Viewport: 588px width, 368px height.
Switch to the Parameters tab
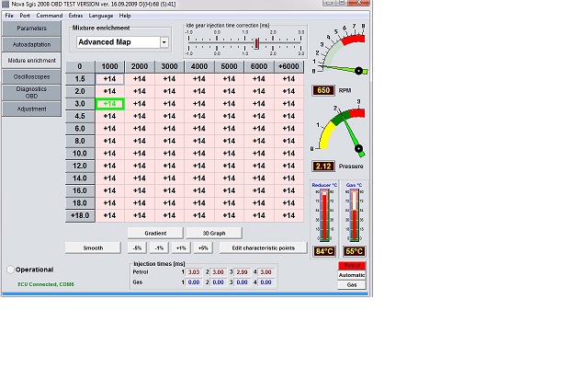pos(31,29)
